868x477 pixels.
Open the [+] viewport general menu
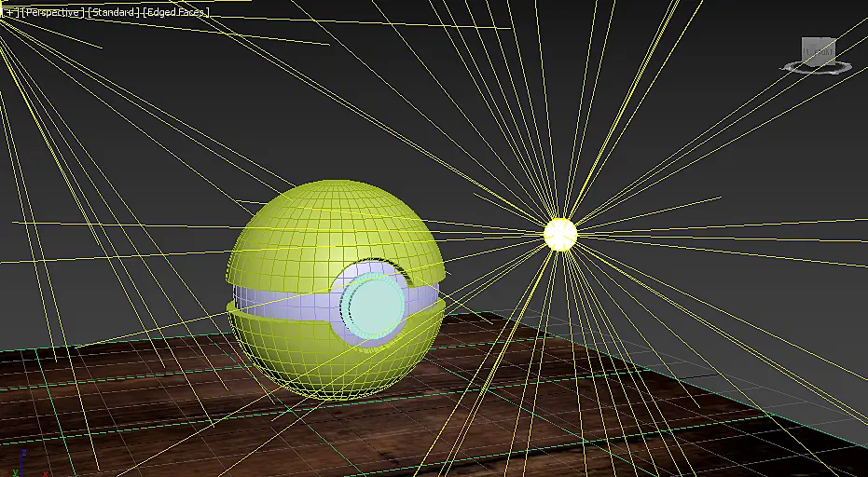[10, 12]
